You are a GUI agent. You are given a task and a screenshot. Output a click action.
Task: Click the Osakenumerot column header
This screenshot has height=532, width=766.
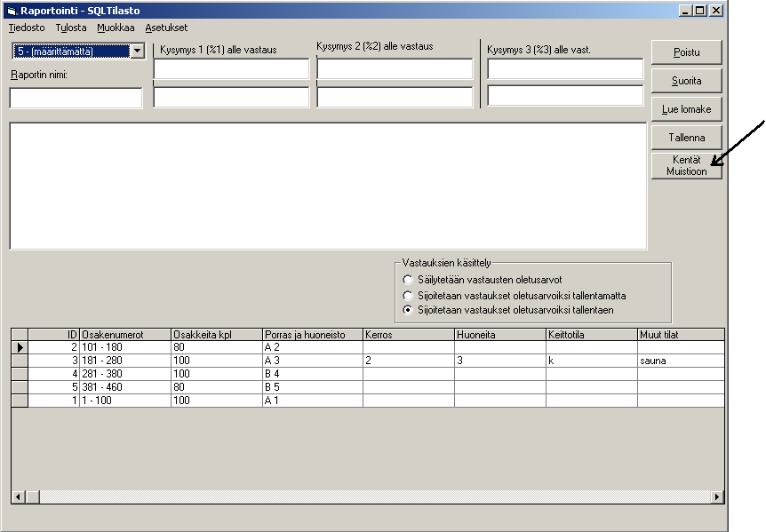coord(125,335)
